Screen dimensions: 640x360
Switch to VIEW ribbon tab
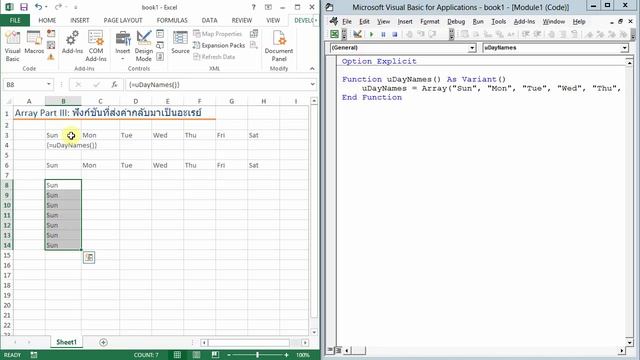point(273,20)
